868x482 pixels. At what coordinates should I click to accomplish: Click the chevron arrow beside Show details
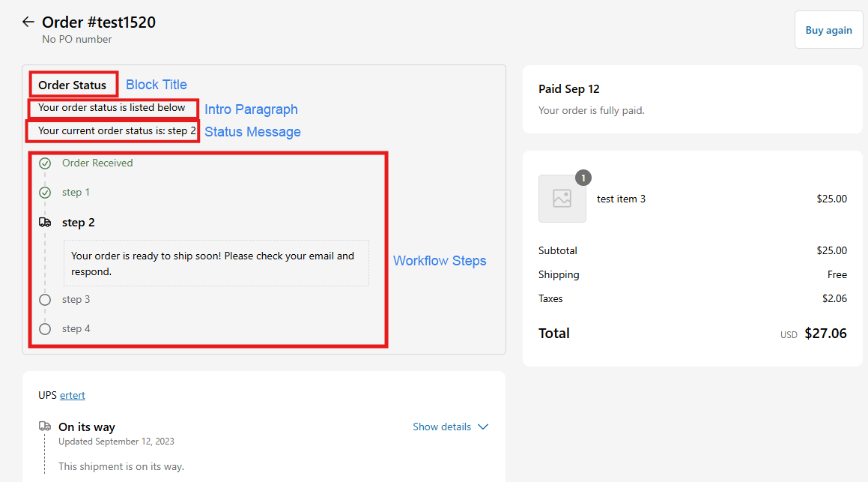tap(483, 427)
